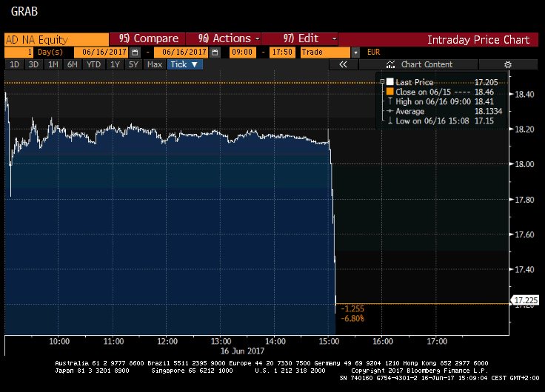Viewport: 545px width, 392px height.
Task: Open the Trade type dropdown arrow
Action: point(355,53)
